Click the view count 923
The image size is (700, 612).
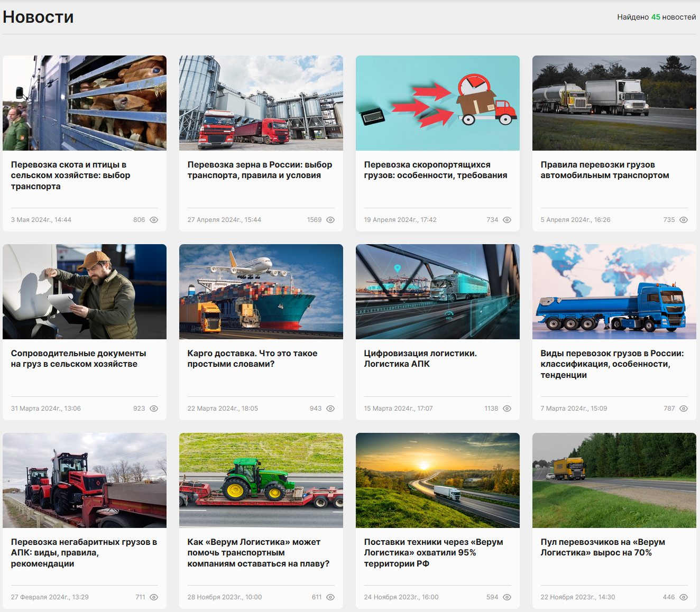[139, 409]
